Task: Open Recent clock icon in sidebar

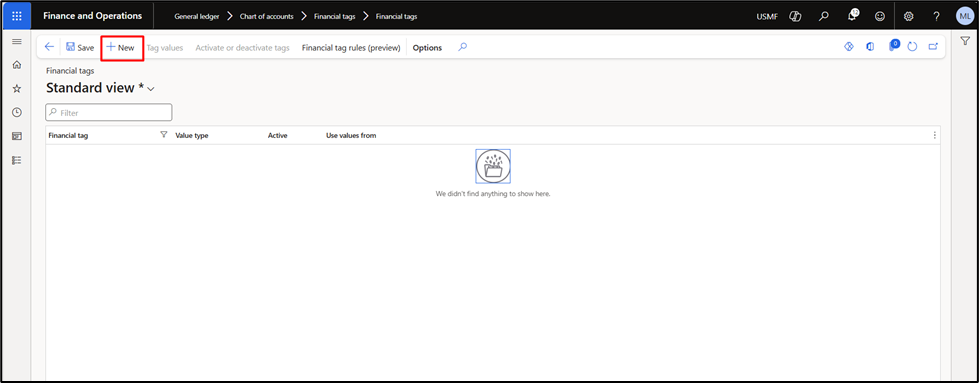Action: pyautogui.click(x=17, y=112)
